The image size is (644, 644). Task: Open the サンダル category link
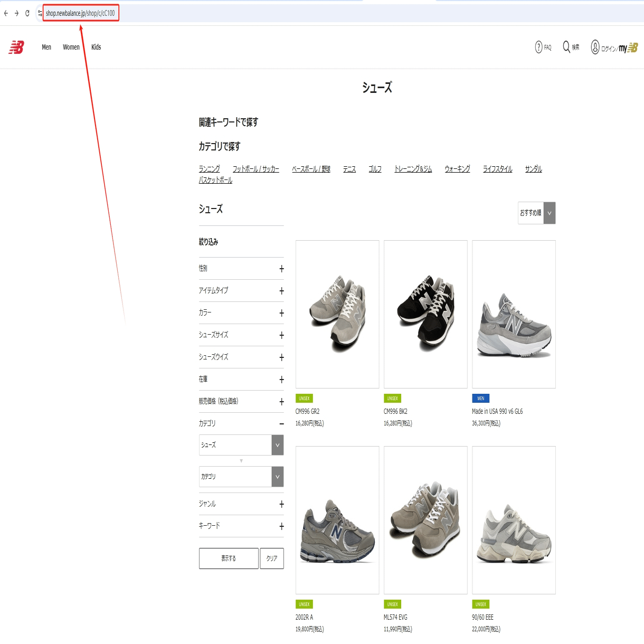[534, 169]
